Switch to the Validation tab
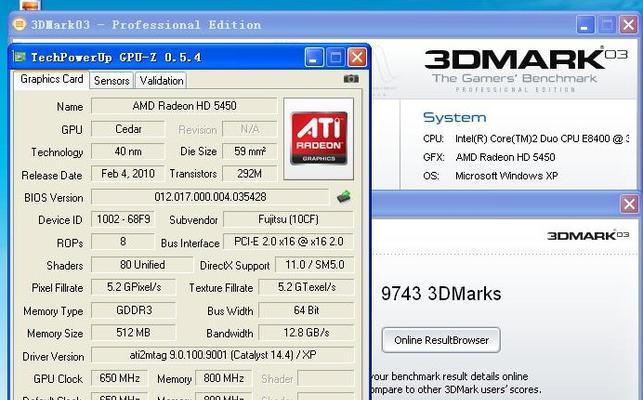Screen dimensions: 643x400 [162, 81]
